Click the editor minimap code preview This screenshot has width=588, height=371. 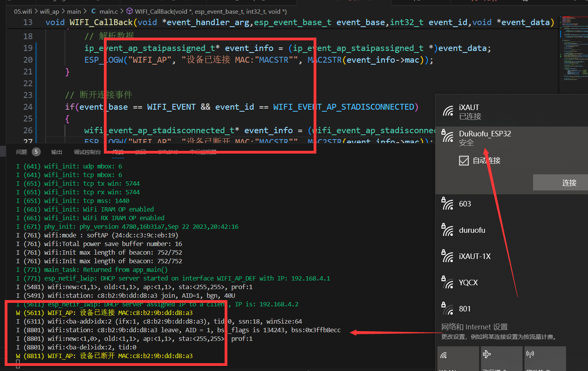pyautogui.click(x=573, y=47)
